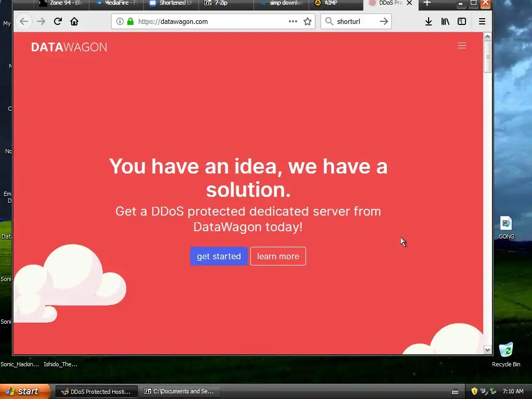Click the page scrollbar down arrow
Viewport: 532px width, 399px height.
(x=487, y=350)
